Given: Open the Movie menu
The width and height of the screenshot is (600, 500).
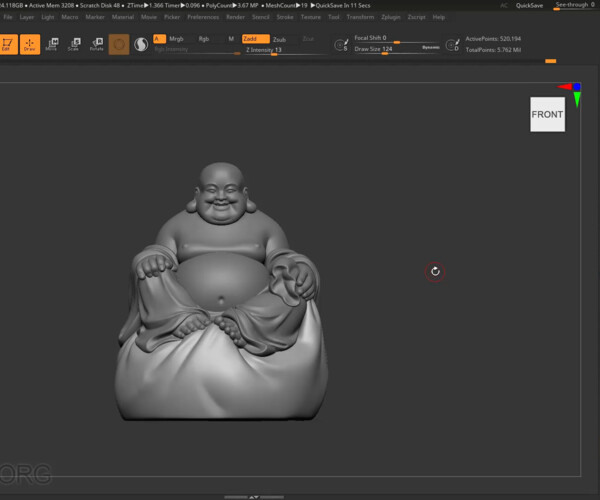Looking at the screenshot, I should coord(149,17).
